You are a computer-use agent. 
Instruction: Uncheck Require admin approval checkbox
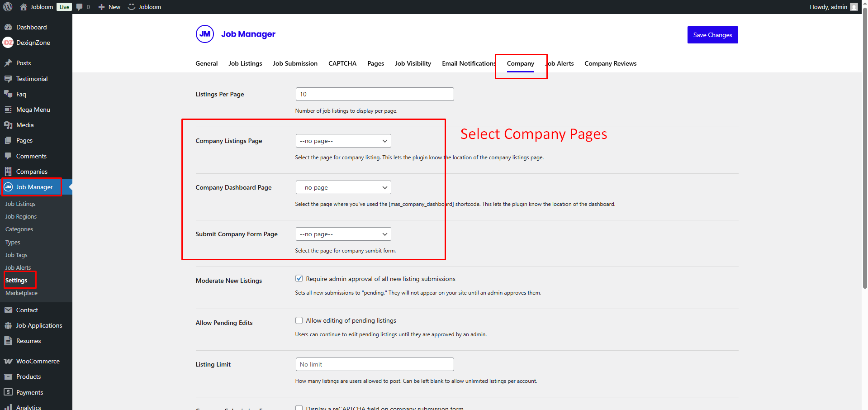299,278
